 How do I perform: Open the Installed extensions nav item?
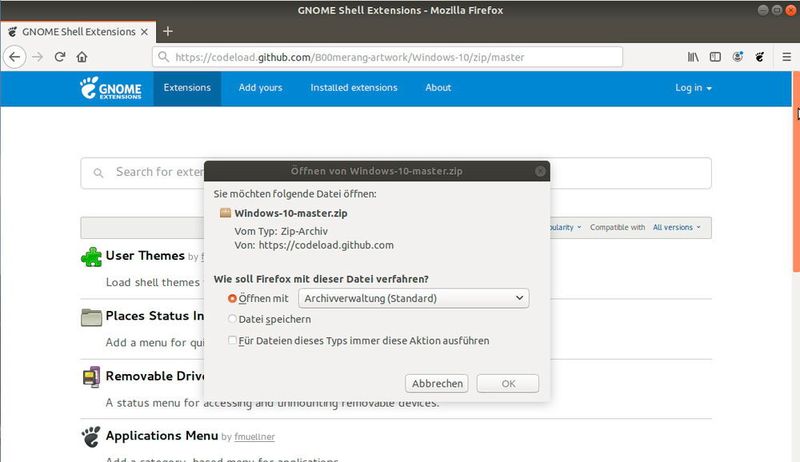tap(354, 88)
